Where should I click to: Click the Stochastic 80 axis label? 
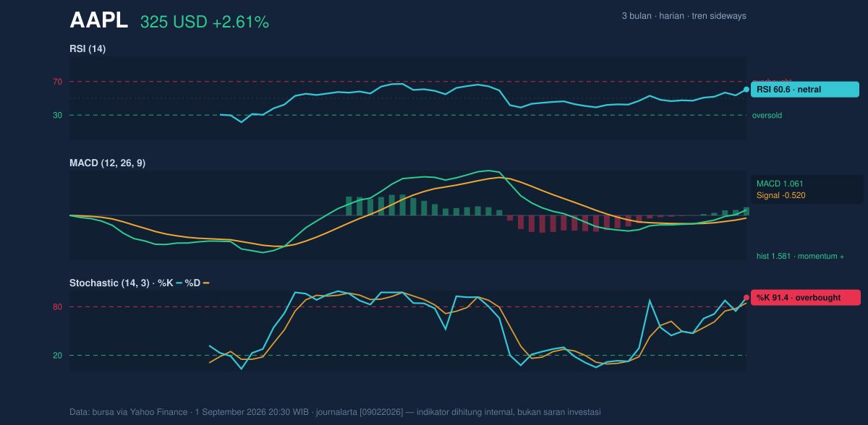pyautogui.click(x=57, y=307)
